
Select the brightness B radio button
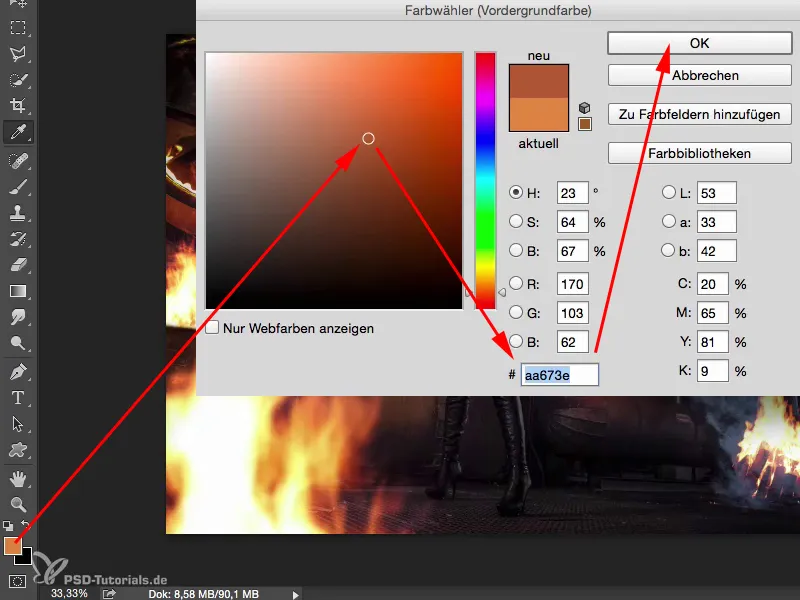[516, 250]
